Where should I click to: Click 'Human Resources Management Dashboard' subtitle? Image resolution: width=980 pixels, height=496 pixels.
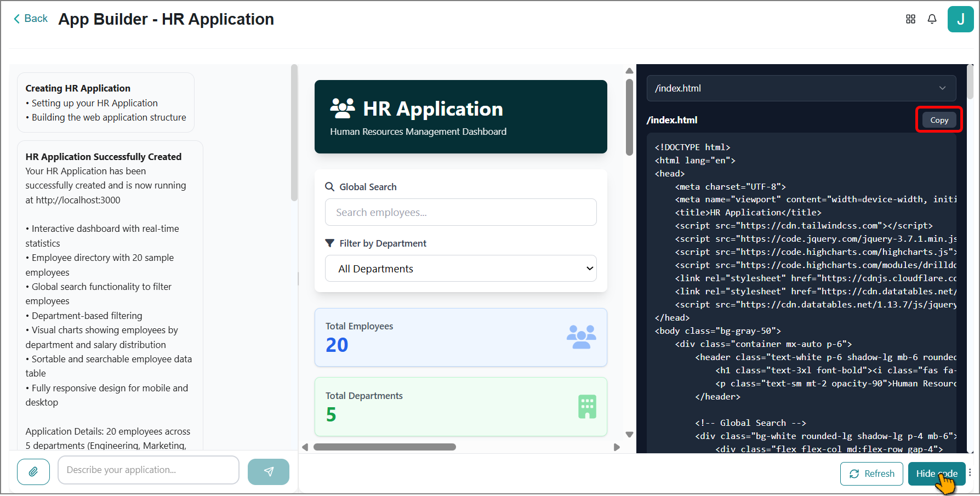coord(418,132)
